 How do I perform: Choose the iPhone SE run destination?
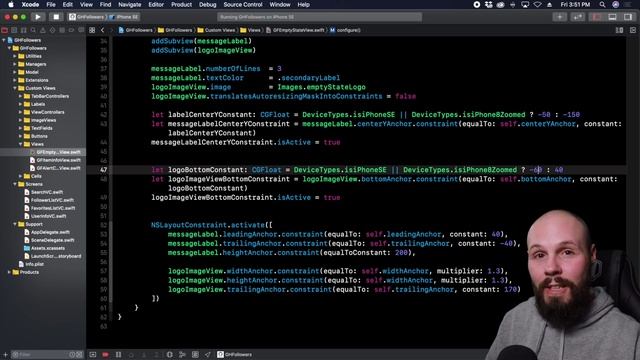click(124, 17)
